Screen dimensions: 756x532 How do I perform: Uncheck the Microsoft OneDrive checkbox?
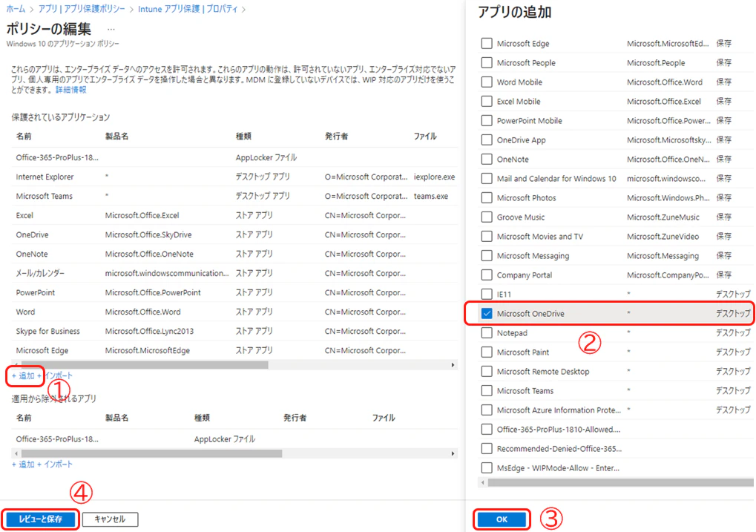tap(487, 314)
